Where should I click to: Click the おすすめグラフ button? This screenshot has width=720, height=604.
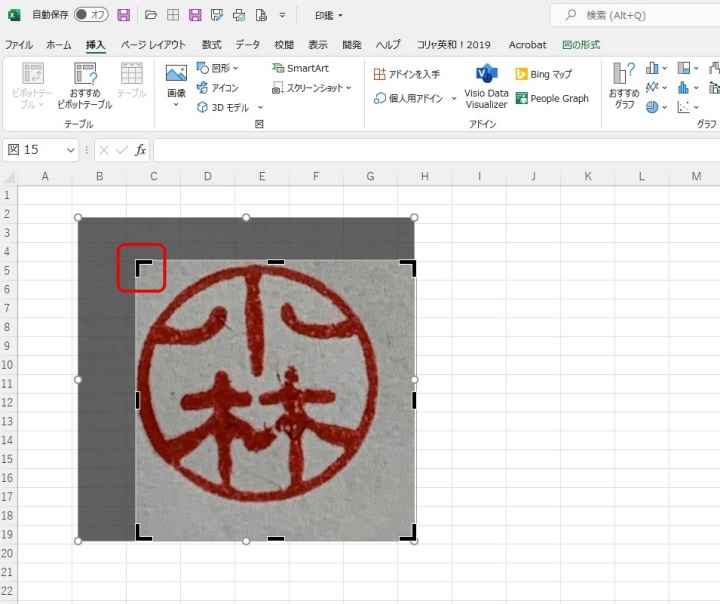[624, 86]
